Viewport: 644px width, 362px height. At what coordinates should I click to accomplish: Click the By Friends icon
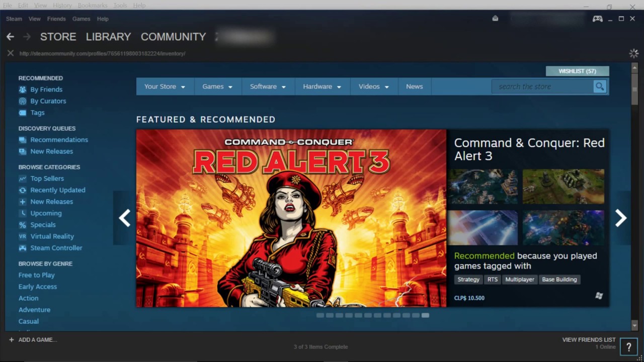23,89
